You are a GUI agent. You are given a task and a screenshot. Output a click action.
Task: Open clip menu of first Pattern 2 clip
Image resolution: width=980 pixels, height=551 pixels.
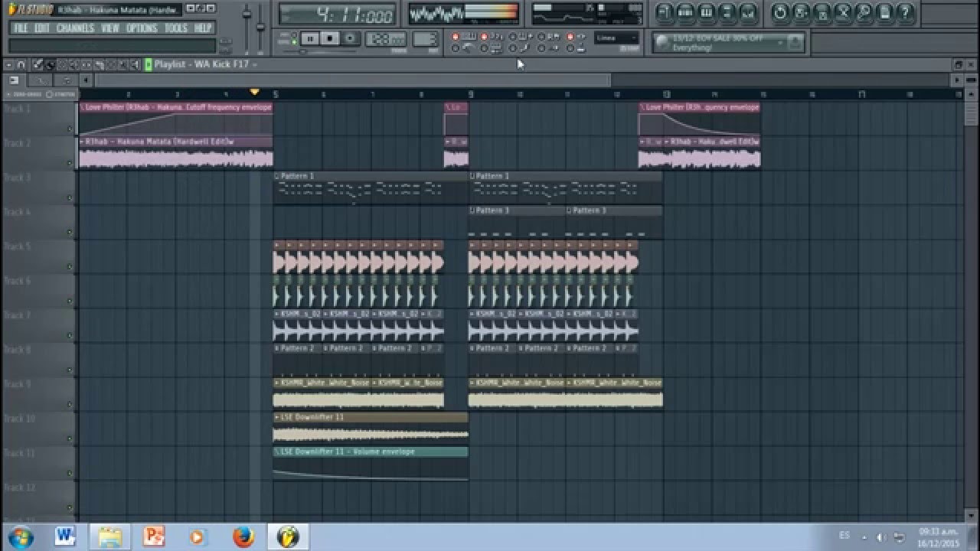click(x=277, y=348)
